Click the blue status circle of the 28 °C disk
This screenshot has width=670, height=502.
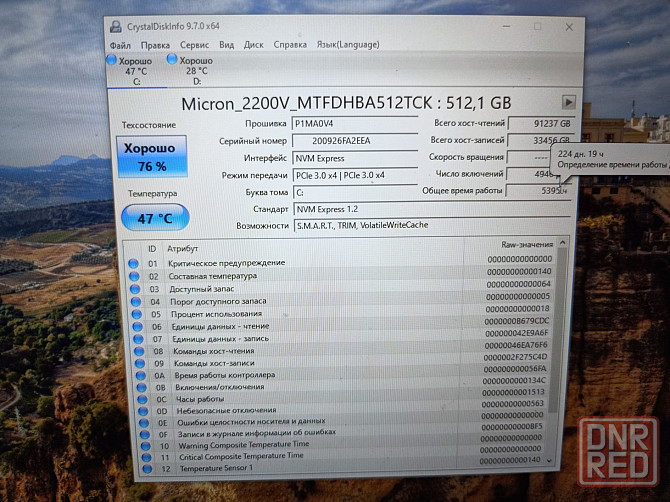coord(172,61)
